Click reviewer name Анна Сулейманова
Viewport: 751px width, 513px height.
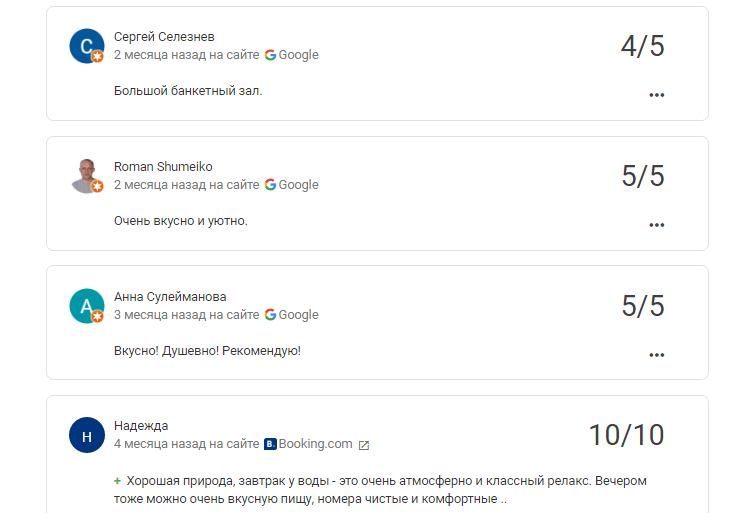click(x=170, y=297)
